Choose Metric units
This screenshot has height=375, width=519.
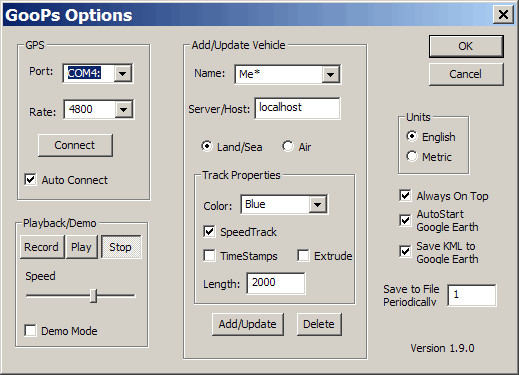(x=412, y=156)
